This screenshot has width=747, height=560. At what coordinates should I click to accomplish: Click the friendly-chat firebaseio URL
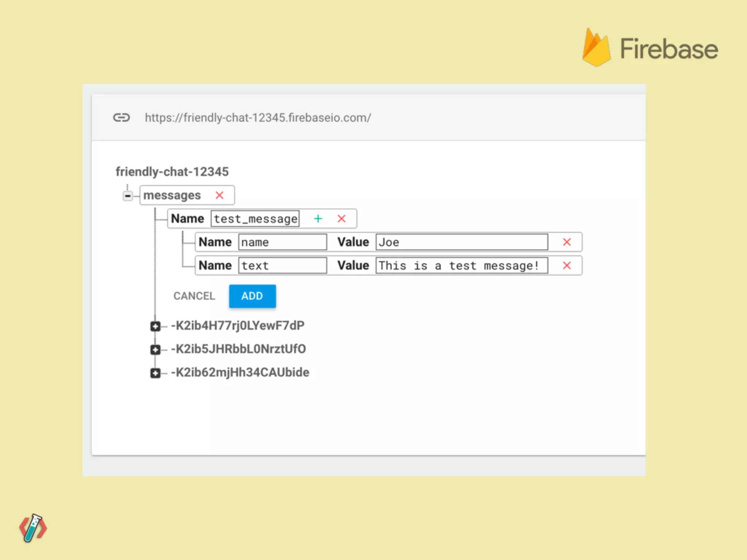[258, 117]
